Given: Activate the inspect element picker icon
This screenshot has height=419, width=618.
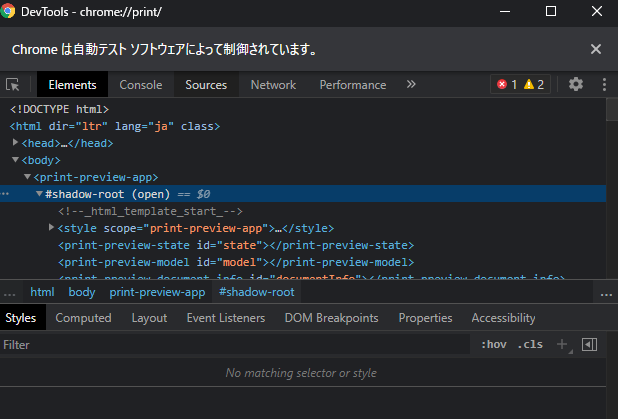Looking at the screenshot, I should pyautogui.click(x=13, y=84).
